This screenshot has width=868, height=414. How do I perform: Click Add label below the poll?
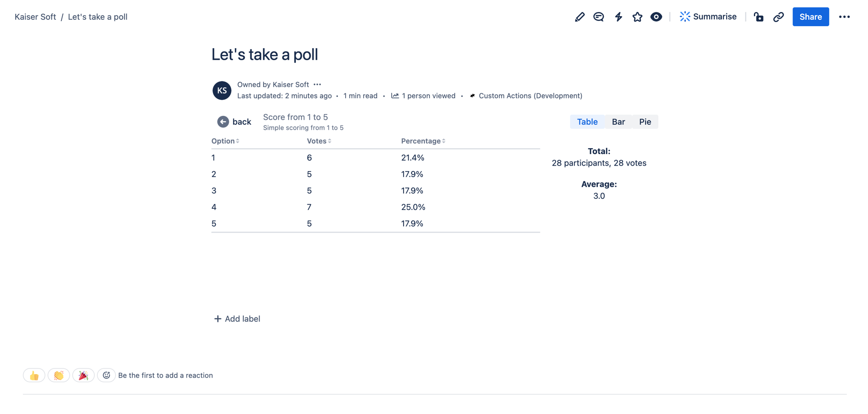point(237,319)
